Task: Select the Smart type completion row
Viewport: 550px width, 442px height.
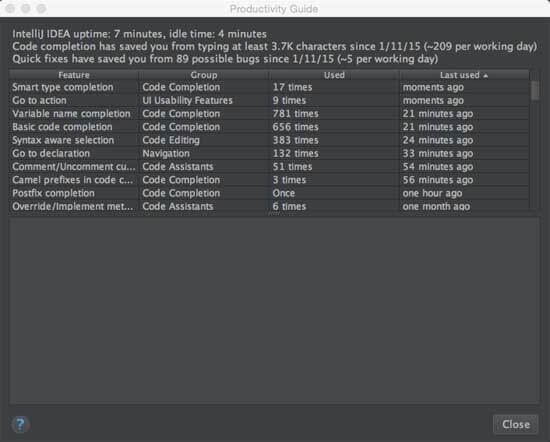Action: pos(269,87)
